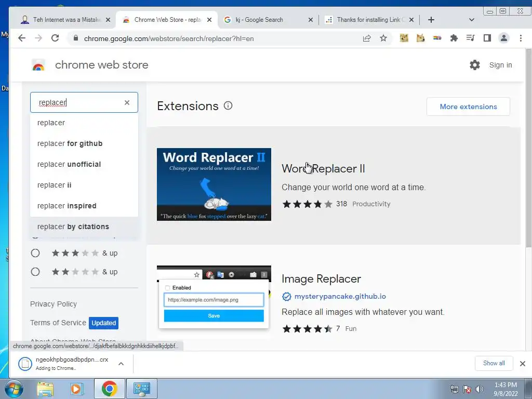Image resolution: width=532 pixels, height=399 pixels.
Task: Open the Windows Start orb
Action: coord(14,389)
